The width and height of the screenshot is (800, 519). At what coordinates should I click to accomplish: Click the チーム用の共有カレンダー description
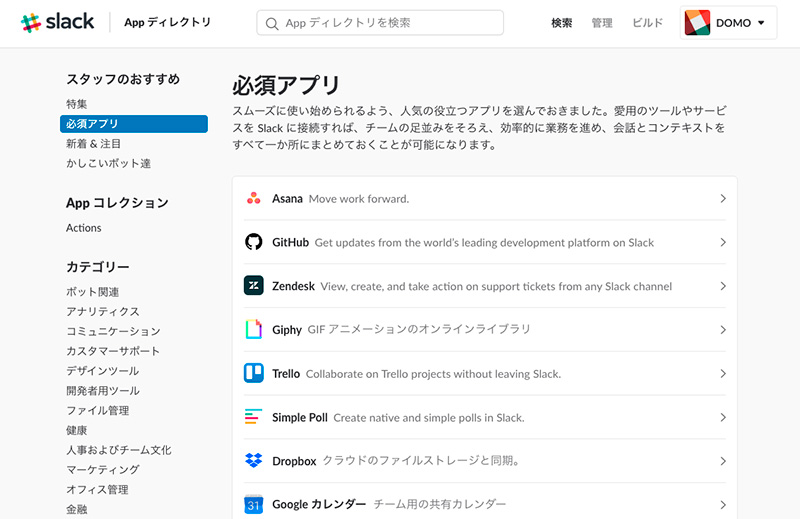tap(440, 505)
